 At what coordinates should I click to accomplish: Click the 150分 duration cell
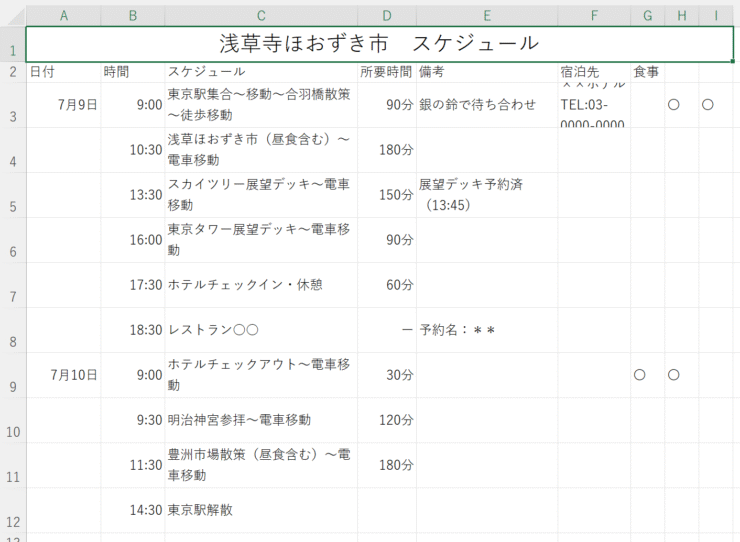[x=387, y=195]
